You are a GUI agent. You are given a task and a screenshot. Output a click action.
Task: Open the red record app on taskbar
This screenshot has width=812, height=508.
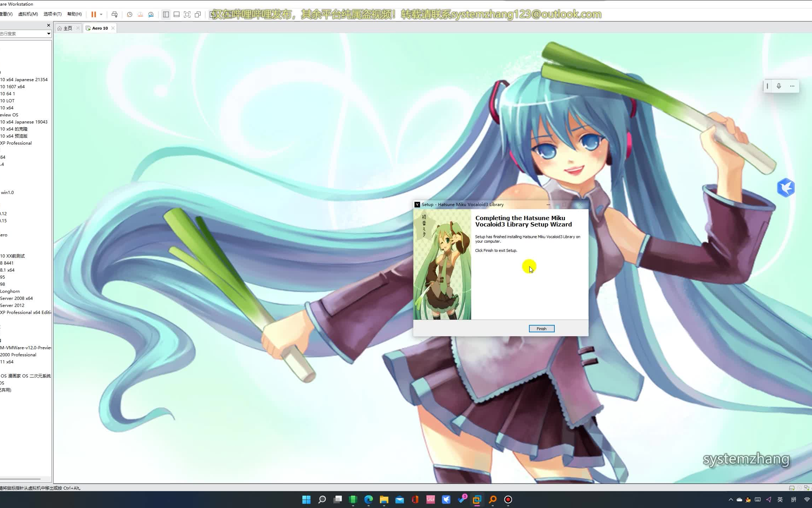click(508, 500)
